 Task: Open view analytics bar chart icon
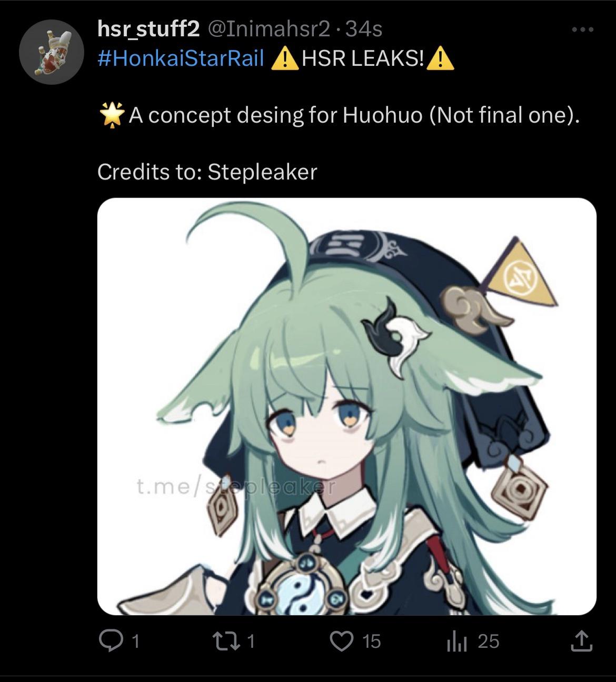tap(457, 641)
